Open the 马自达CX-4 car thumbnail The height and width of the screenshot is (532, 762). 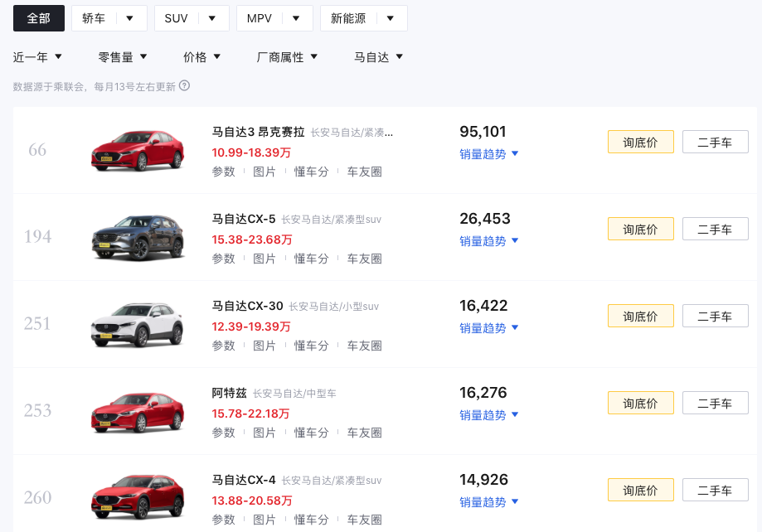tap(138, 497)
